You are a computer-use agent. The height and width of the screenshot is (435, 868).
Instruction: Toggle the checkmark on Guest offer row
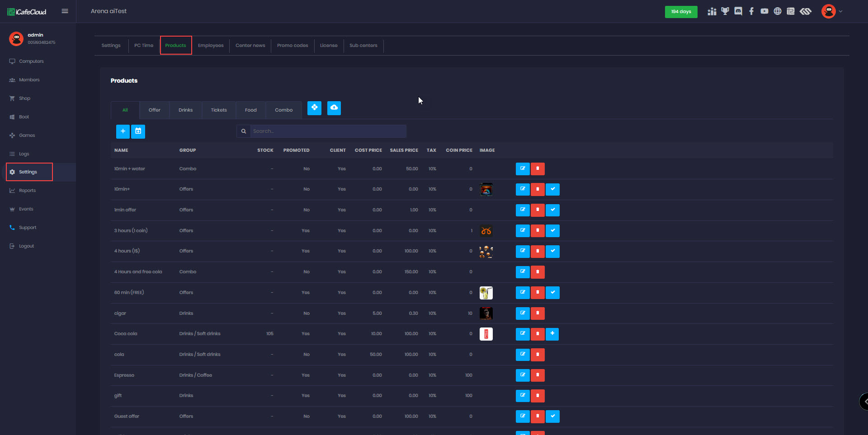(x=552, y=416)
